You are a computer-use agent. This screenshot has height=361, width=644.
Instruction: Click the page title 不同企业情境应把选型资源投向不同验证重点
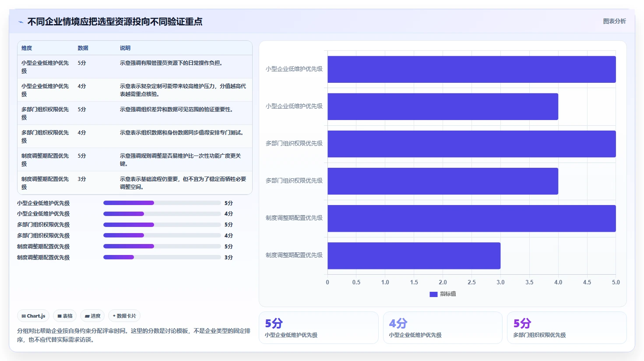coord(115,22)
